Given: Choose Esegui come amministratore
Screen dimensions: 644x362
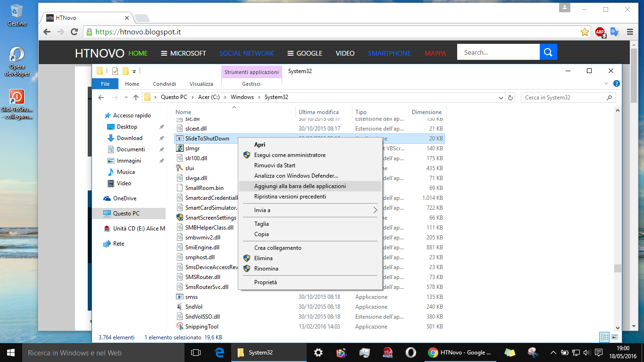Looking at the screenshot, I should 310,155.
